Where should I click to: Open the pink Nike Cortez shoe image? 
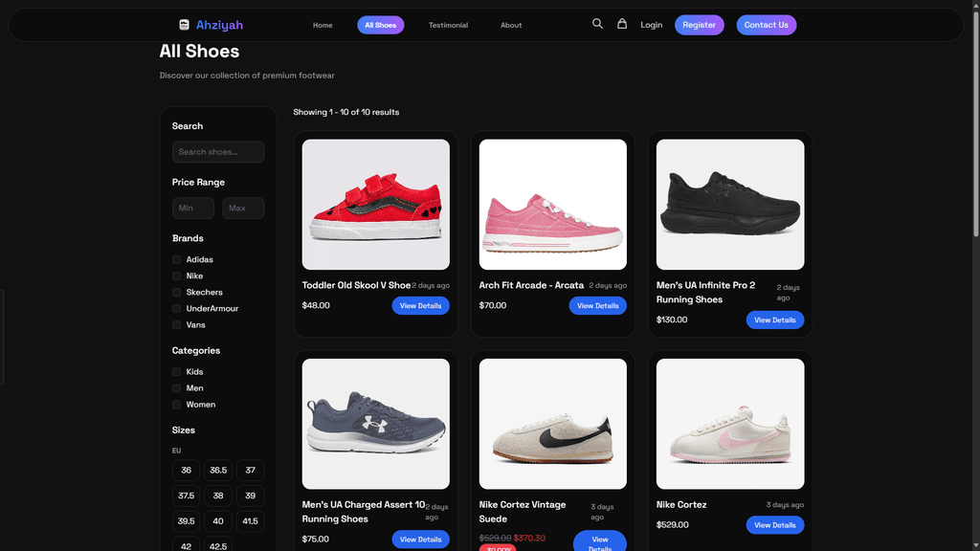click(730, 424)
